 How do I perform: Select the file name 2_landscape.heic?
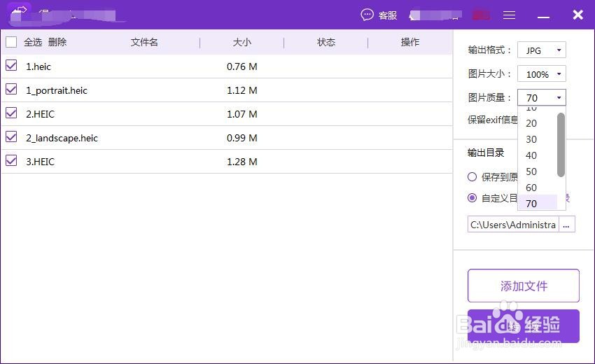(62, 138)
